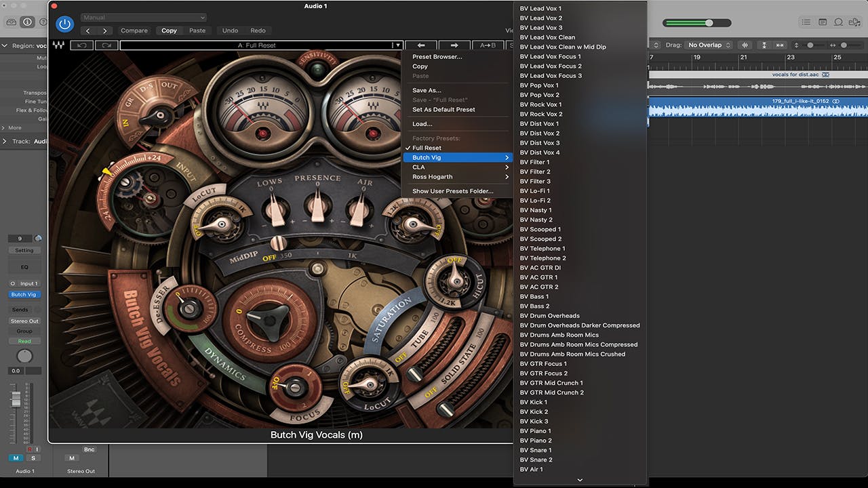868x488 pixels.
Task: Click the Waves logo icon in plugin toolbar
Action: click(60, 45)
